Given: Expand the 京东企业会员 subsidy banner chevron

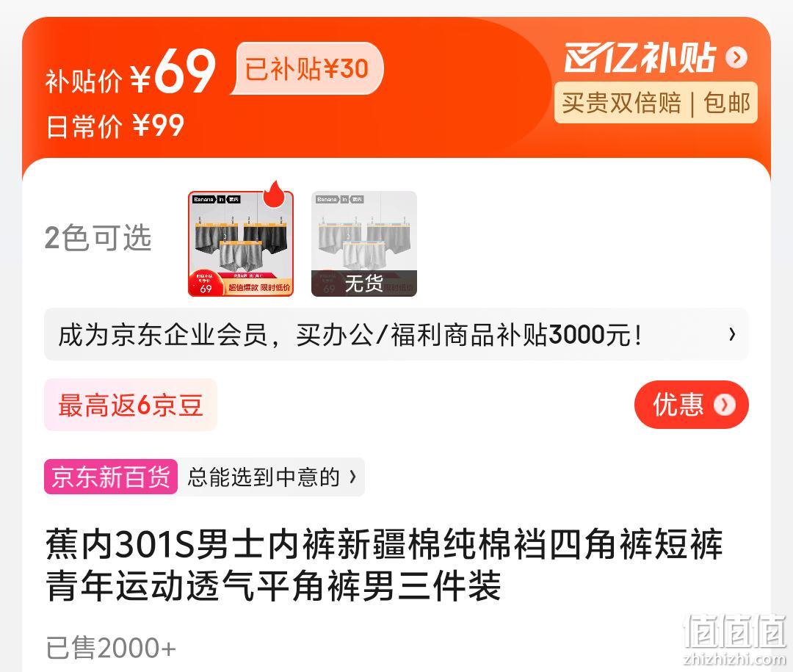Looking at the screenshot, I should (x=732, y=334).
